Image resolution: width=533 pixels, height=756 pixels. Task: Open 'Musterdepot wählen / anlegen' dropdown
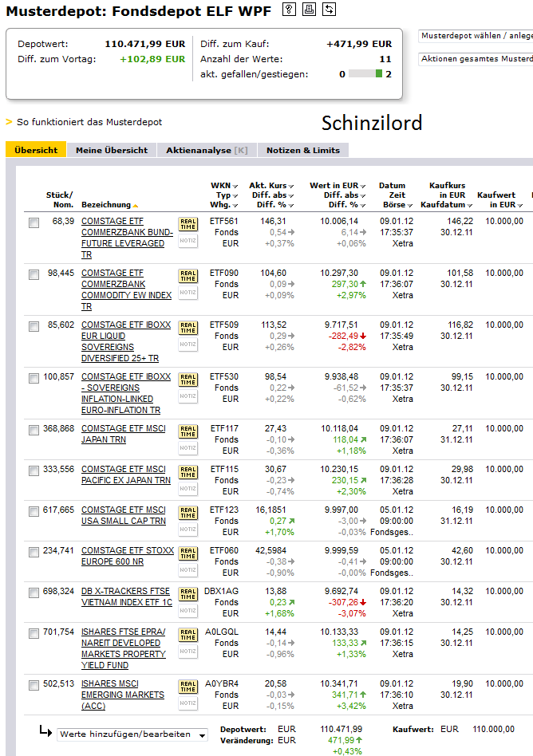tap(476, 36)
